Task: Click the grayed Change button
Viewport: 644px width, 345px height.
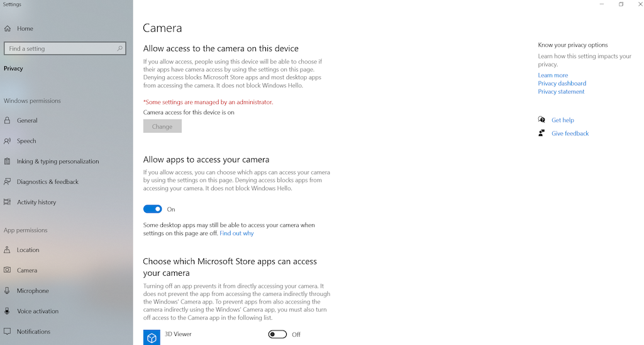Action: [x=162, y=127]
